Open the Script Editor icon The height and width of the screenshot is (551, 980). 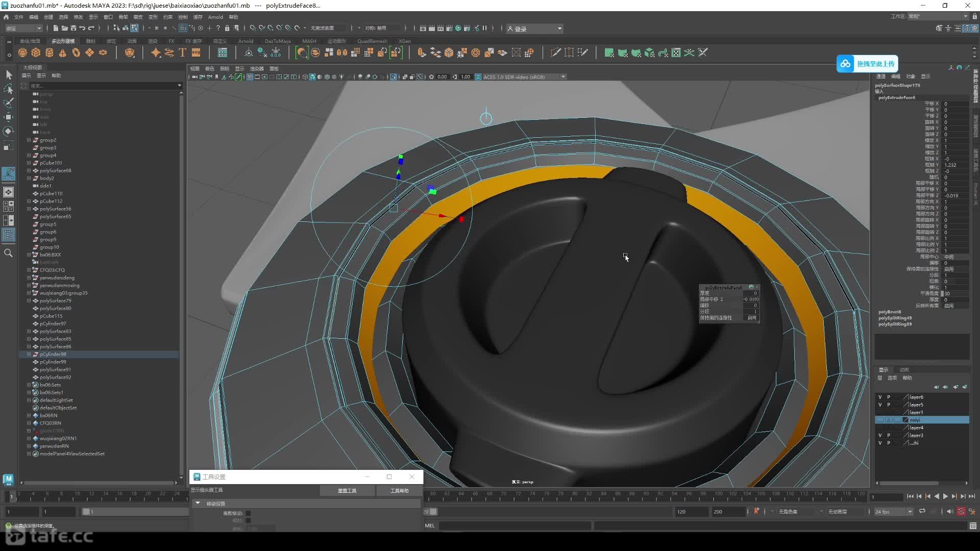point(973,525)
